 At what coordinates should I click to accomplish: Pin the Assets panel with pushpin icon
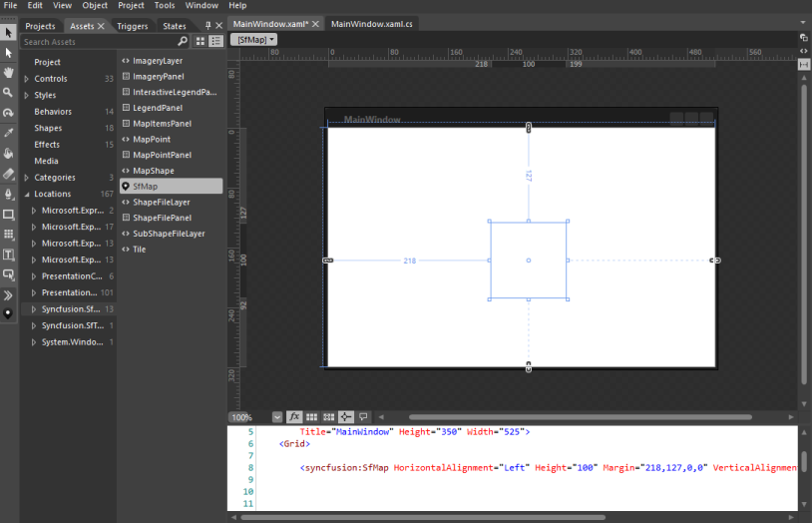(208, 25)
